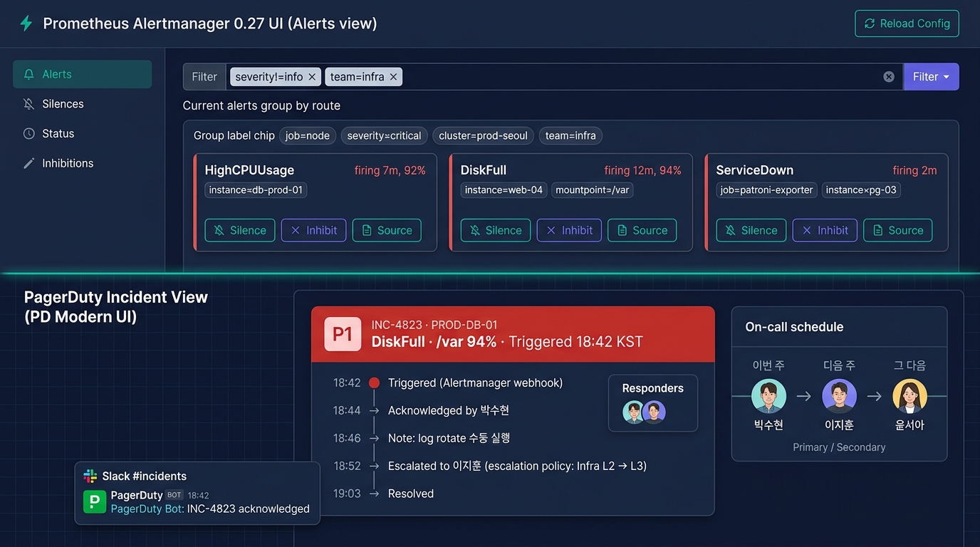Click the team=infra group label chip
980x547 pixels.
point(570,135)
